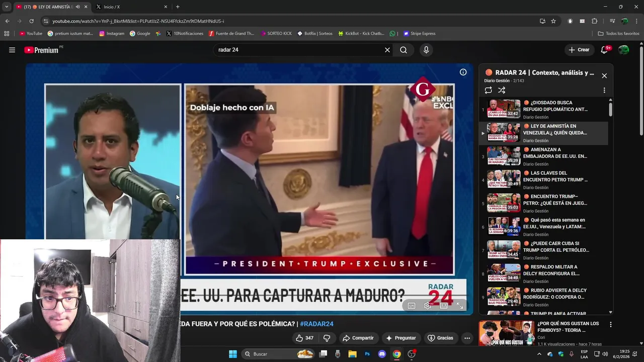Show video info card icon
644x362 pixels.
[x=463, y=72]
